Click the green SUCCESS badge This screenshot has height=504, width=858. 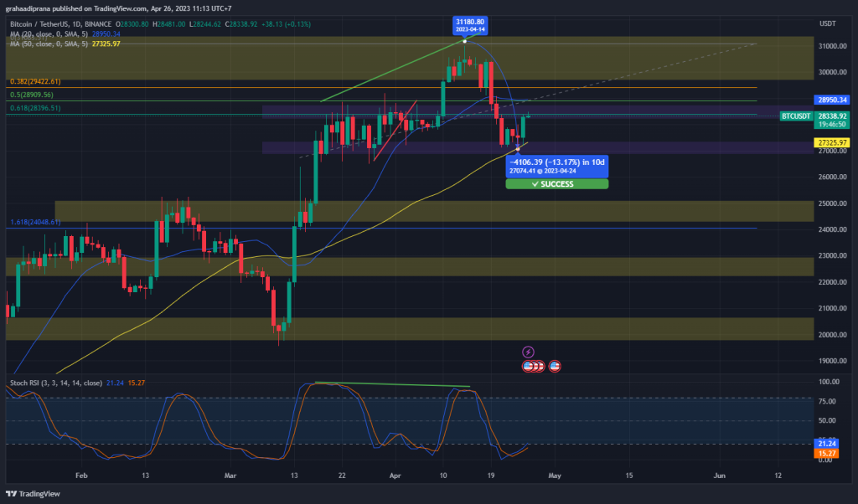point(557,184)
